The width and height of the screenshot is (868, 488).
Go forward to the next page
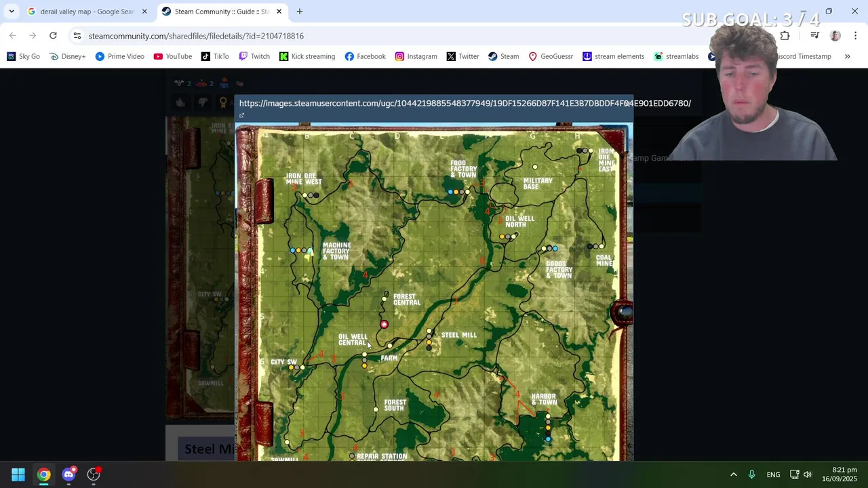tap(33, 36)
